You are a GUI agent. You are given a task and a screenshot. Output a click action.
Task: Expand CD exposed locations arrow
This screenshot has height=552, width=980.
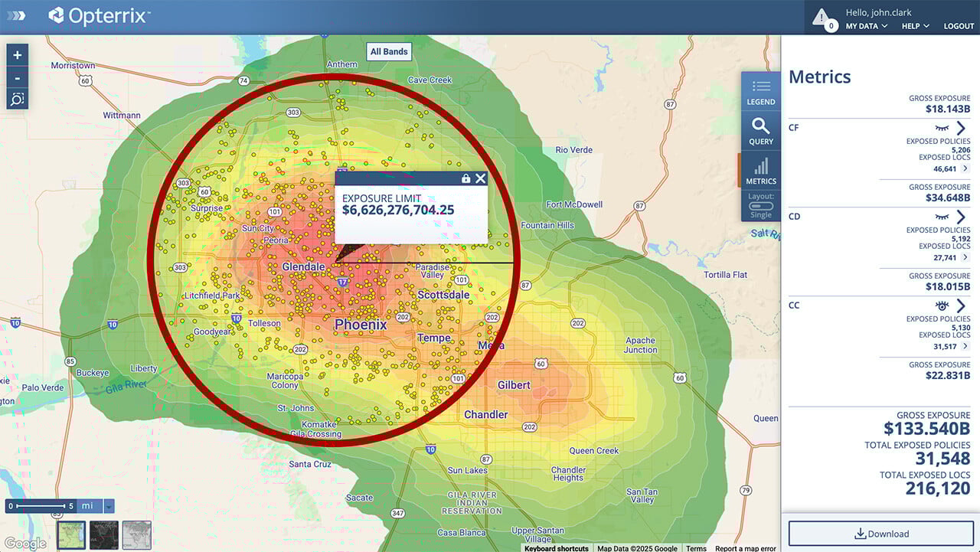pyautogui.click(x=965, y=256)
